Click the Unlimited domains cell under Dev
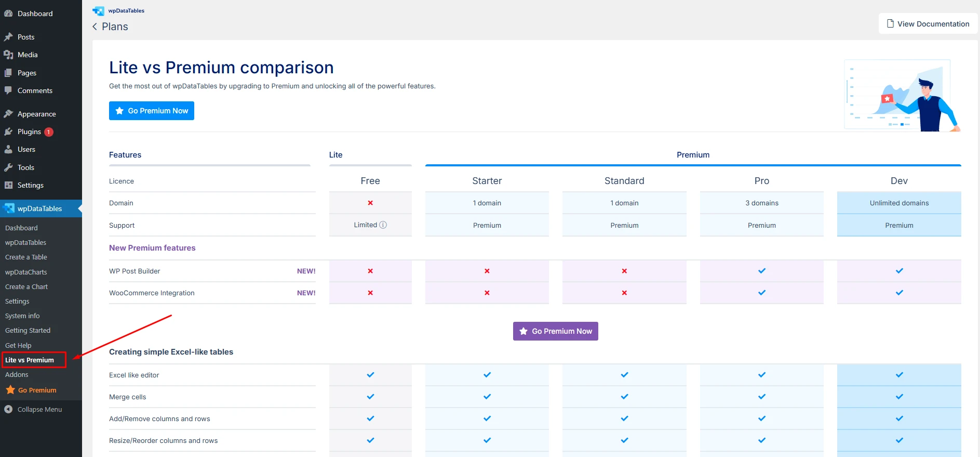980x457 pixels. [x=899, y=203]
